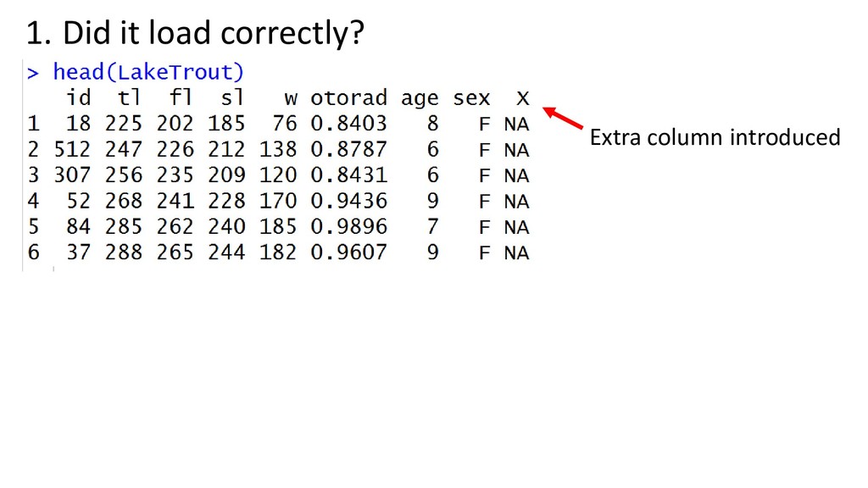Image resolution: width=868 pixels, height=488 pixels.
Task: Select the head(LakeTrout) command text
Action: click(x=148, y=72)
